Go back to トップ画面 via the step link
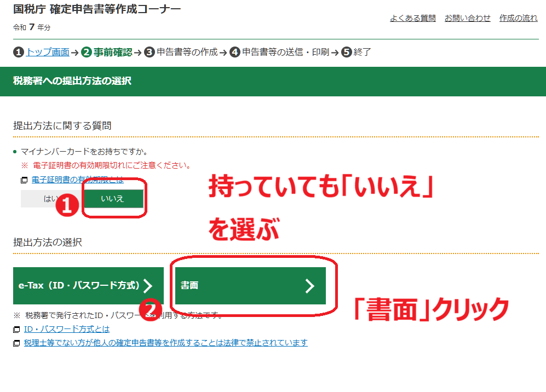Image resolution: width=546 pixels, height=392 pixels. click(47, 53)
